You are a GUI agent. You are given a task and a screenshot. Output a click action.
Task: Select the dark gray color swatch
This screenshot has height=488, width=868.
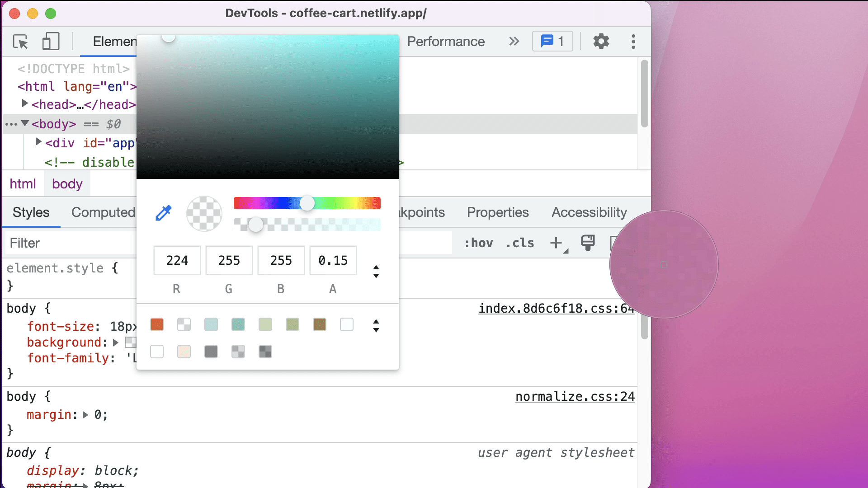[x=212, y=351]
